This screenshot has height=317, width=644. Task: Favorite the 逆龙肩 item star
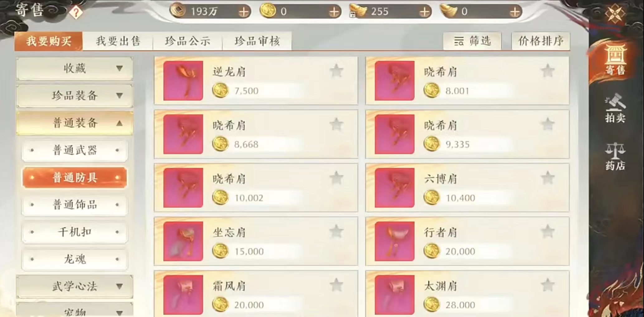336,71
